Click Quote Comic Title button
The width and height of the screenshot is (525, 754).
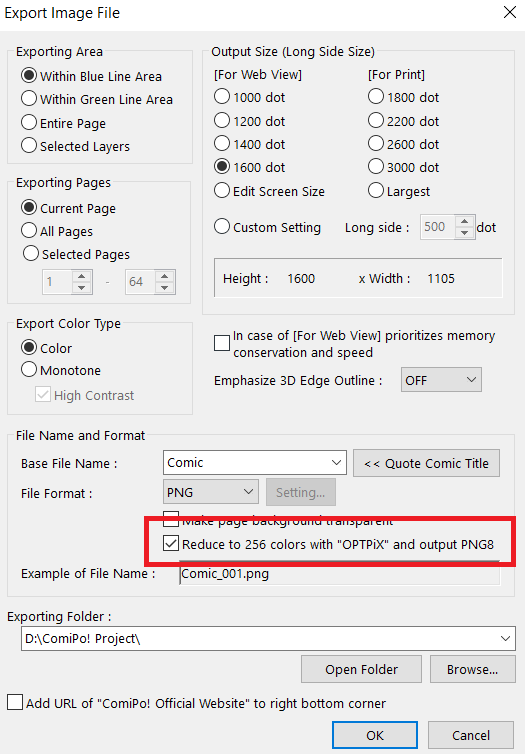click(x=426, y=463)
